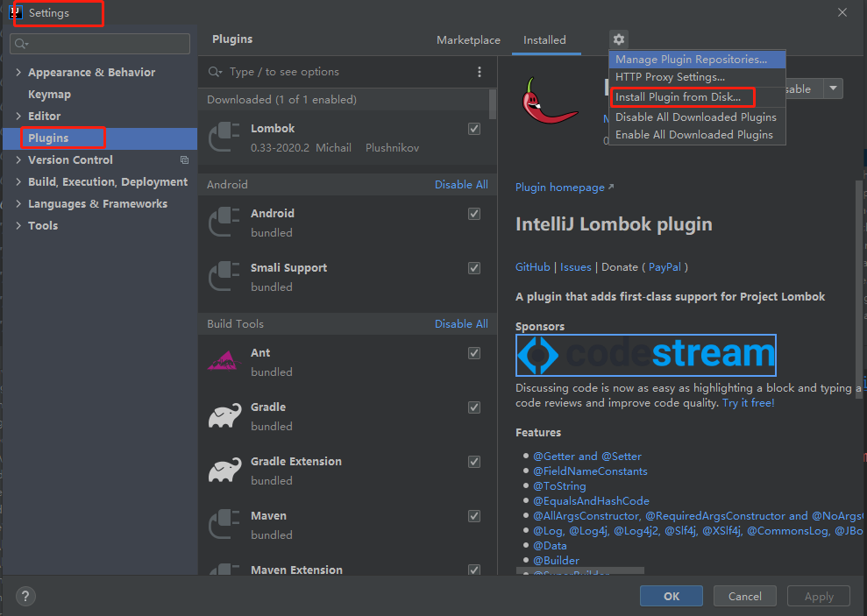
Task: Click the settings search input field
Action: [x=100, y=44]
